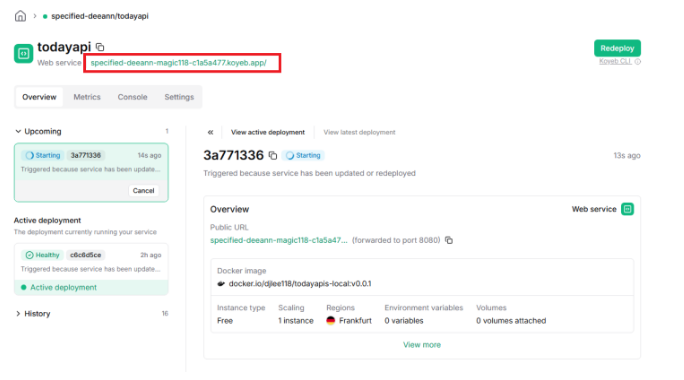Image resolution: width=684 pixels, height=380 pixels.
Task: Open the specified-deeann-magic118 koyeb.app URL
Action: click(x=178, y=63)
